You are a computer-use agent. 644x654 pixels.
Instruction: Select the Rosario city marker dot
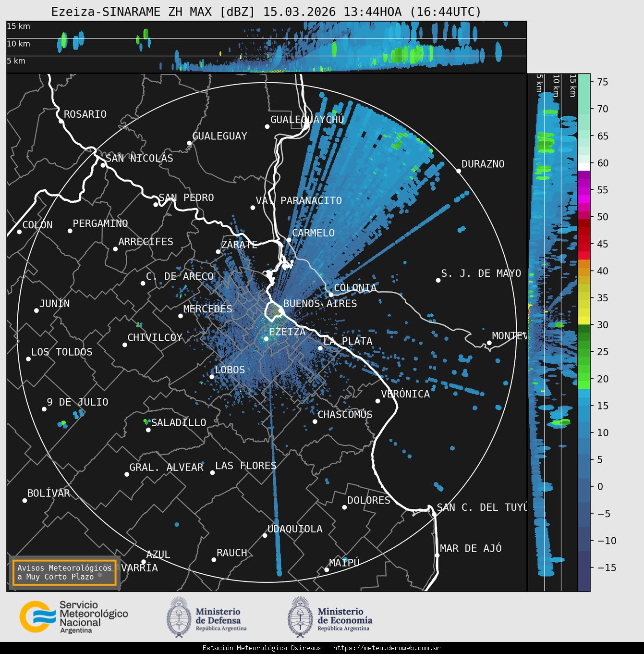click(61, 121)
